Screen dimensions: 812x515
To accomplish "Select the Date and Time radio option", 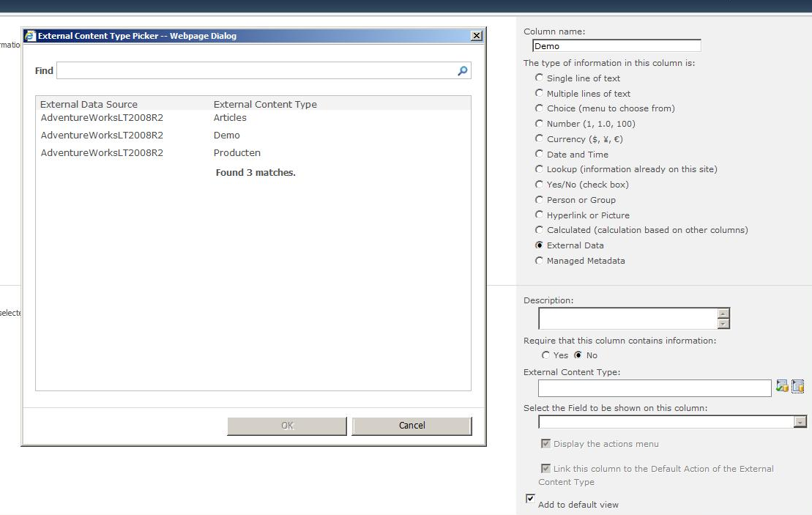I will click(540, 155).
